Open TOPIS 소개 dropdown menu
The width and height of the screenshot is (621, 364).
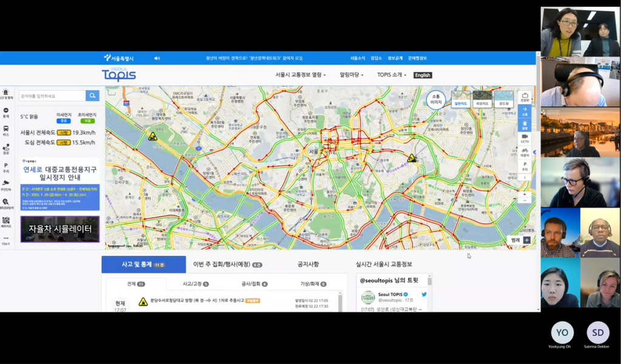pyautogui.click(x=392, y=74)
